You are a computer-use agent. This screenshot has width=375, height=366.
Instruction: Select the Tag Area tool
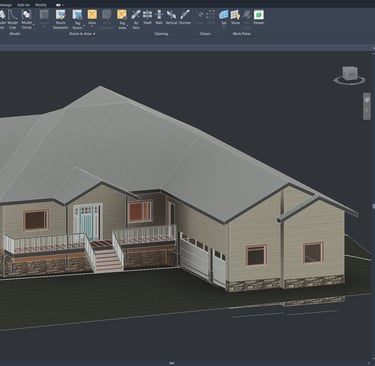point(122,19)
